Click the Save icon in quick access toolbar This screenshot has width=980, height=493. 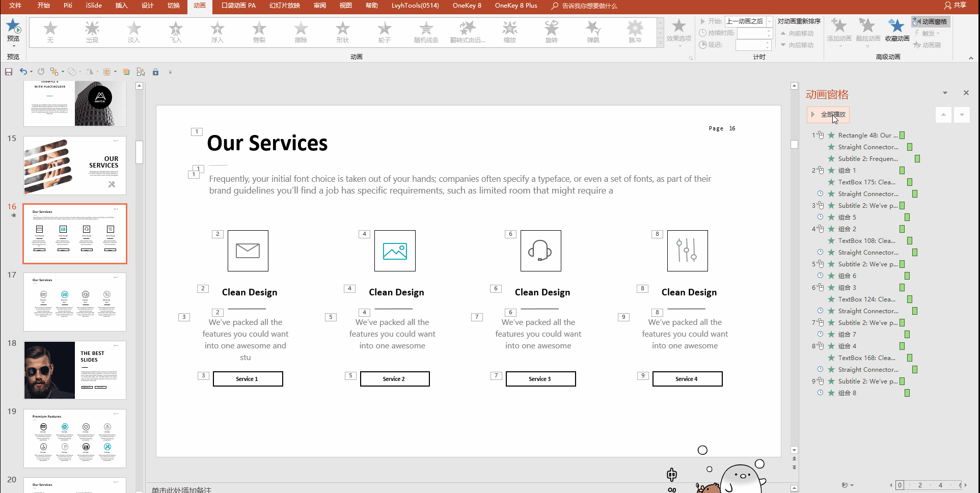pos(9,72)
